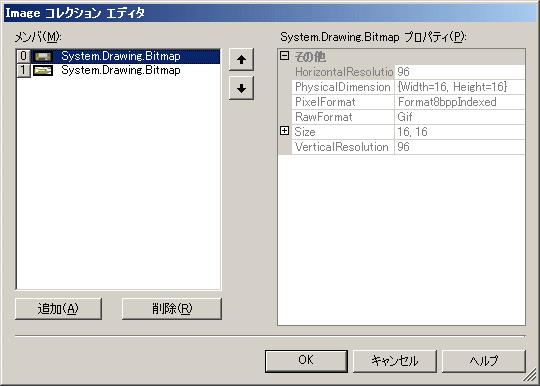Screen dimensions: 540x386
Task: Select bitmap thumbnail of member 1
Action: (x=43, y=71)
